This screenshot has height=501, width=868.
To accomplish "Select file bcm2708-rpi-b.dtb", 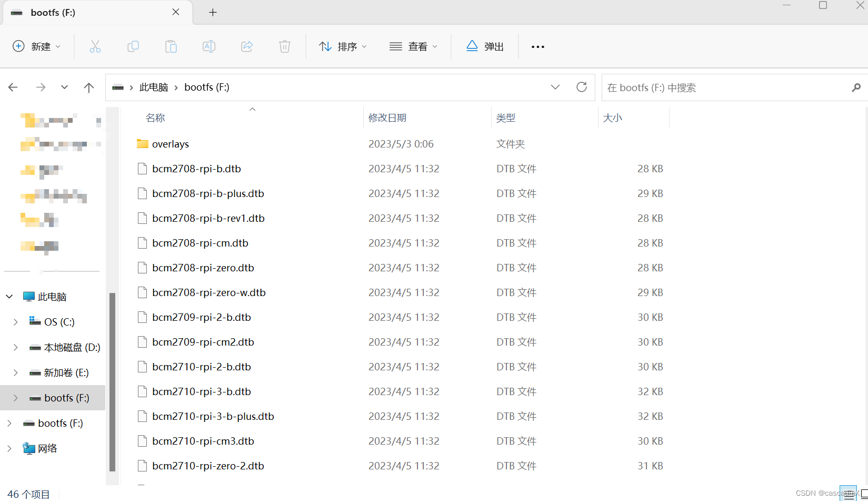I will click(196, 169).
